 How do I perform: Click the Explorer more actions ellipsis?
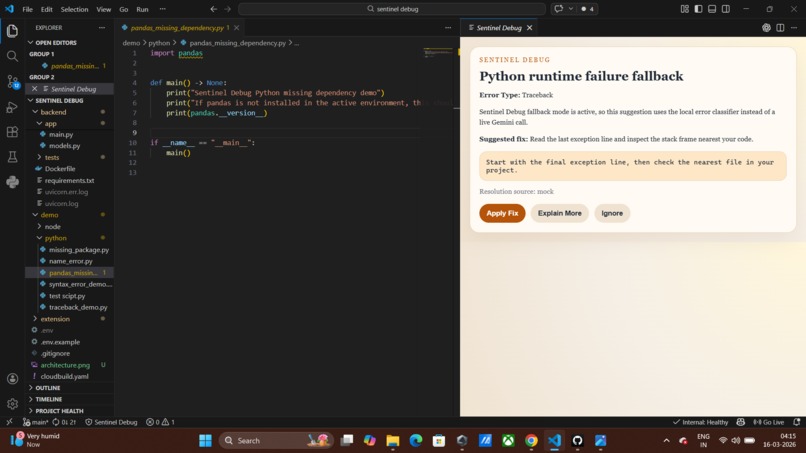[102, 28]
